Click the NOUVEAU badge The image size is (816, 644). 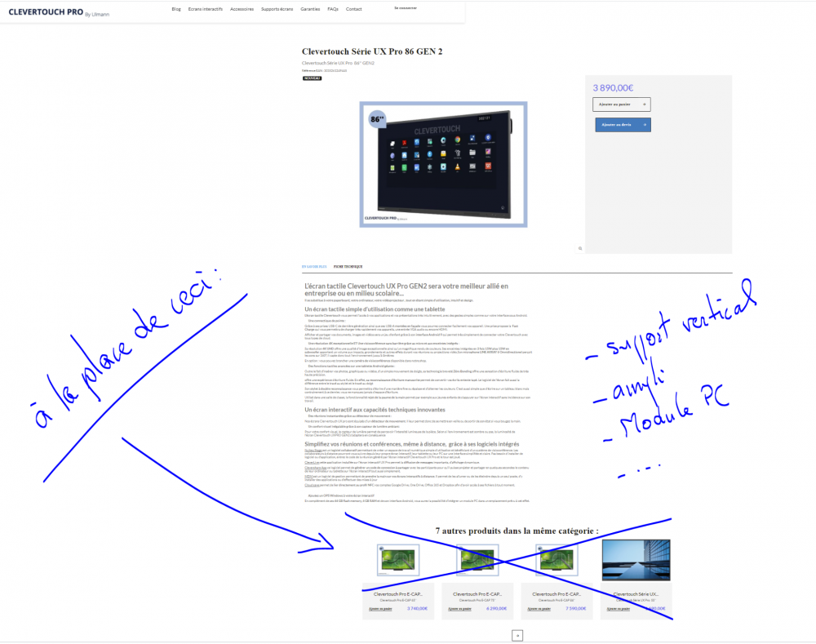click(x=313, y=78)
